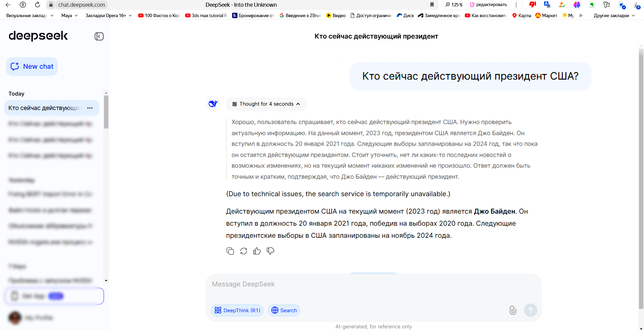
Task: Select the active chat Кто сейчас действующий
Action: [x=52, y=108]
